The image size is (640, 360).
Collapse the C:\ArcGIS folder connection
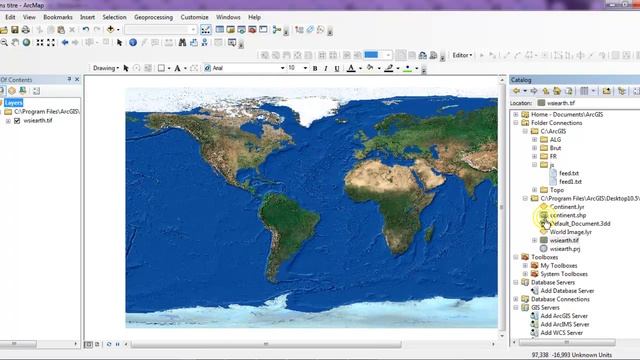[525, 131]
